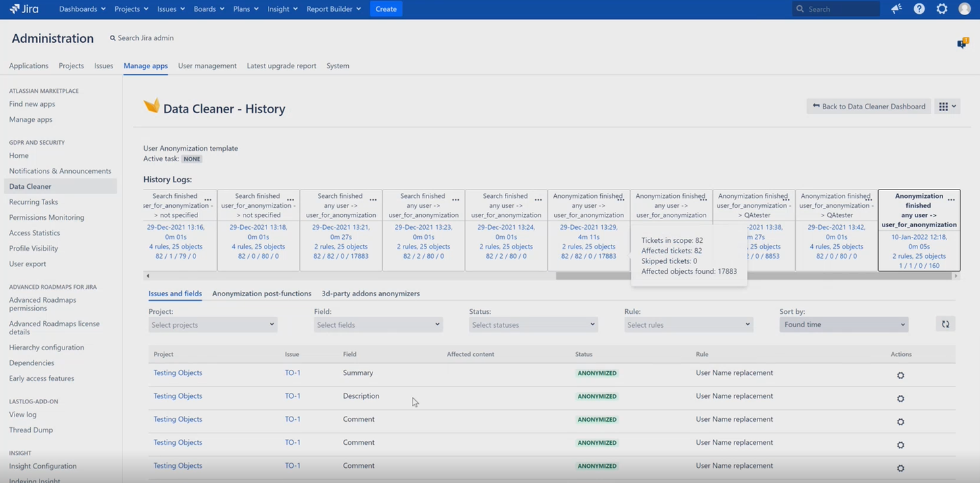Open actions gear for Description row

point(900,398)
